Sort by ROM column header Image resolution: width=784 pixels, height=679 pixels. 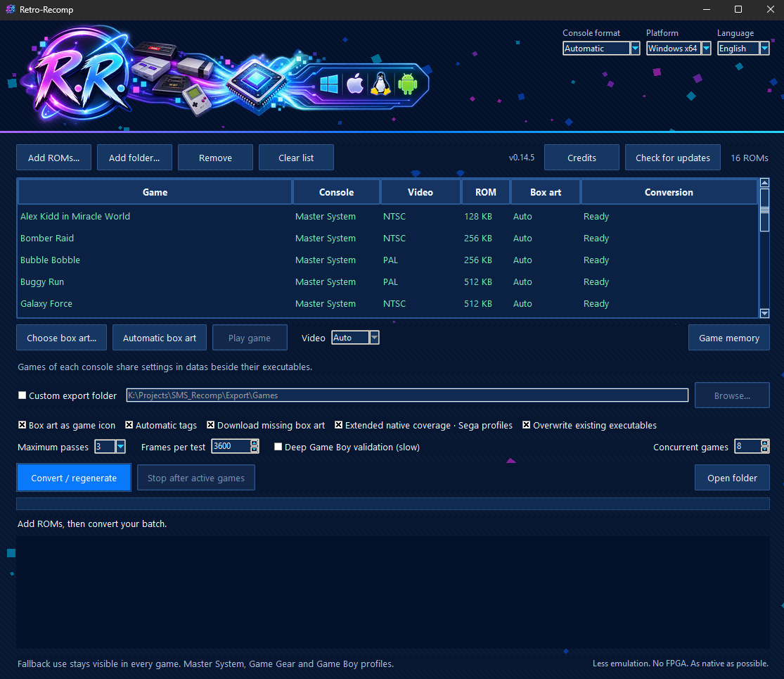pos(485,192)
